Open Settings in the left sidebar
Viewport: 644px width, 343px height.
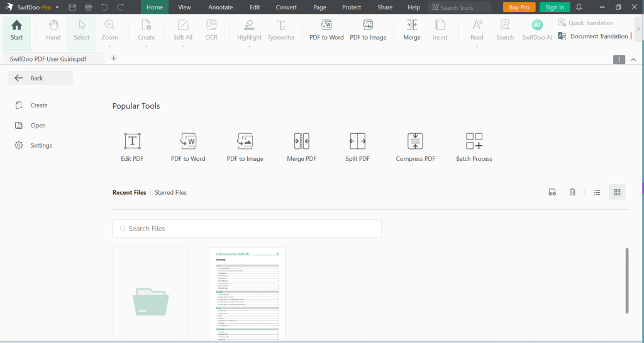click(x=34, y=145)
